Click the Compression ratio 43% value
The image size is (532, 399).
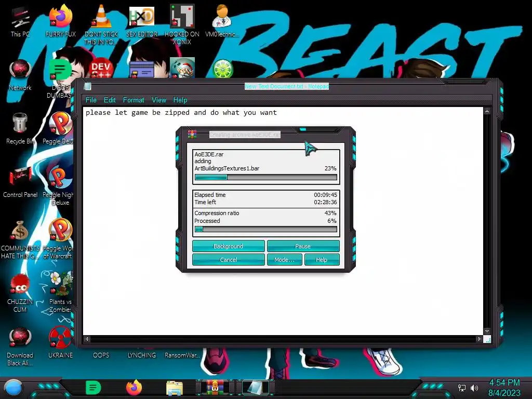point(330,213)
